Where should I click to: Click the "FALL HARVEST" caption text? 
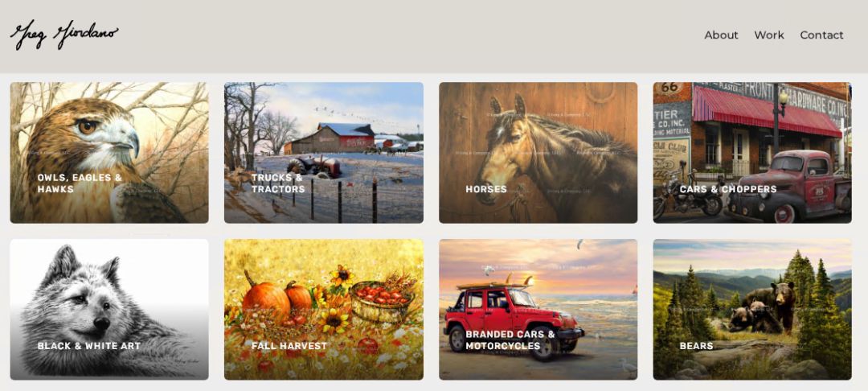pyautogui.click(x=289, y=346)
